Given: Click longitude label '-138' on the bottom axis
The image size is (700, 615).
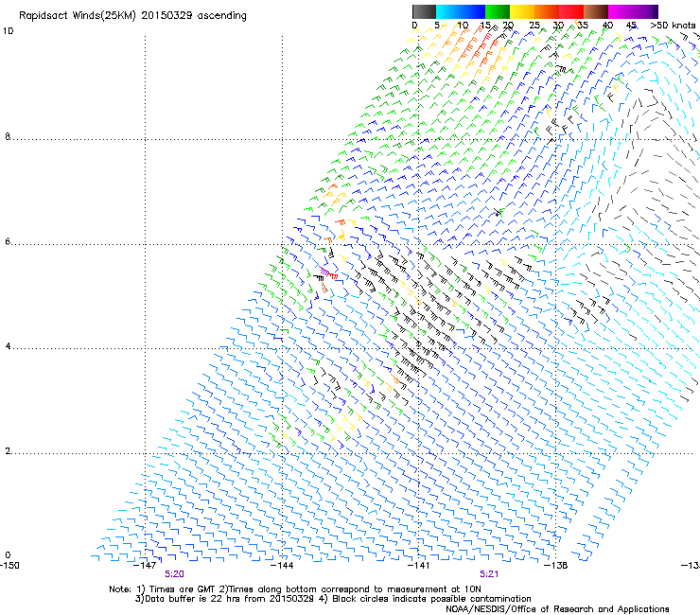Looking at the screenshot, I should (556, 565).
